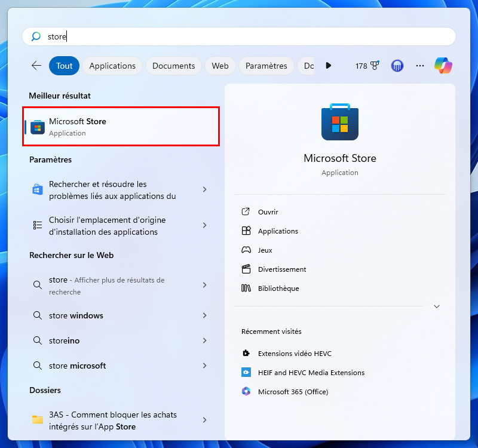Switch to the Web filter tab
Screen dimensions: 478x448
(x=220, y=66)
